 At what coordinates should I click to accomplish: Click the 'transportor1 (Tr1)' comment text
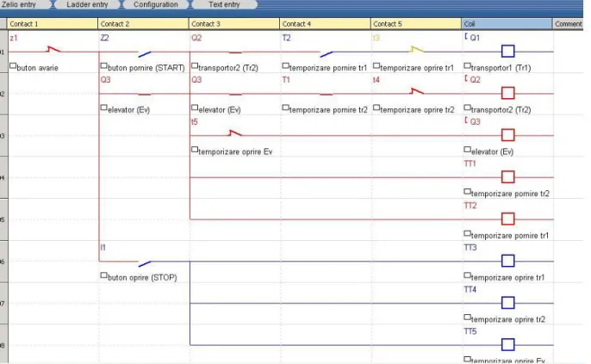[501, 68]
